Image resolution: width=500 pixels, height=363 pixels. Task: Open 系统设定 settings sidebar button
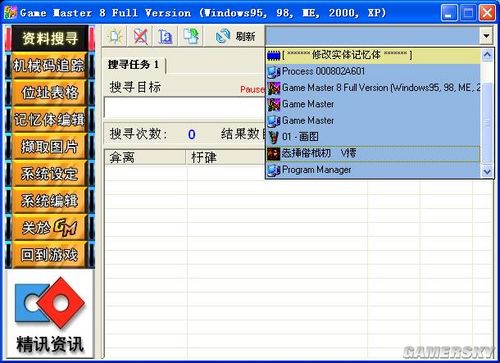49,173
